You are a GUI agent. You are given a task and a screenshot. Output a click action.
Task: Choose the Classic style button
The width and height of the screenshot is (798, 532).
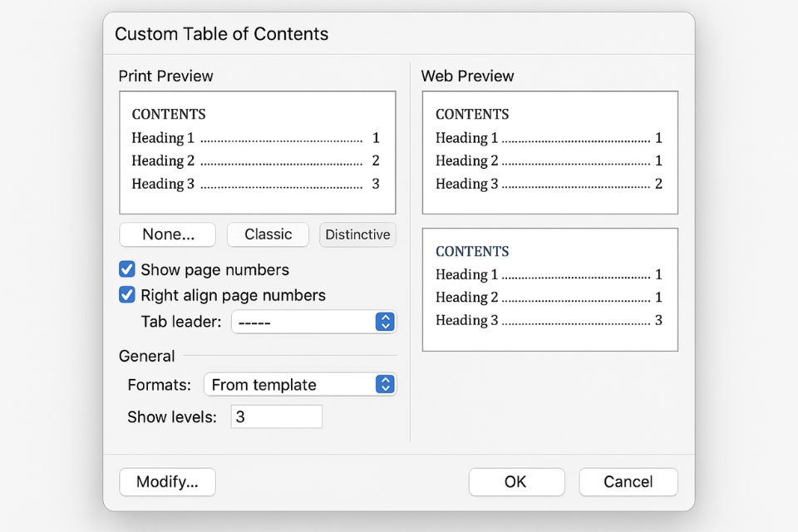click(268, 234)
